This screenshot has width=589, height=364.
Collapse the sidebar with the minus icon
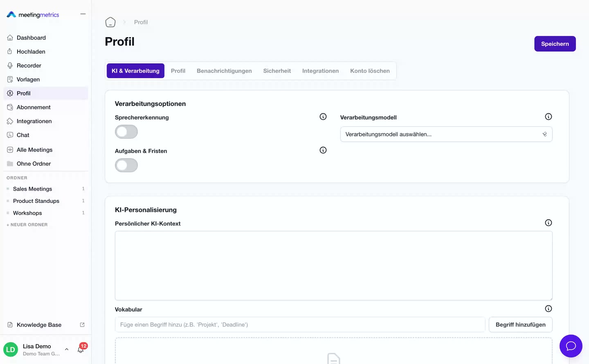[83, 14]
